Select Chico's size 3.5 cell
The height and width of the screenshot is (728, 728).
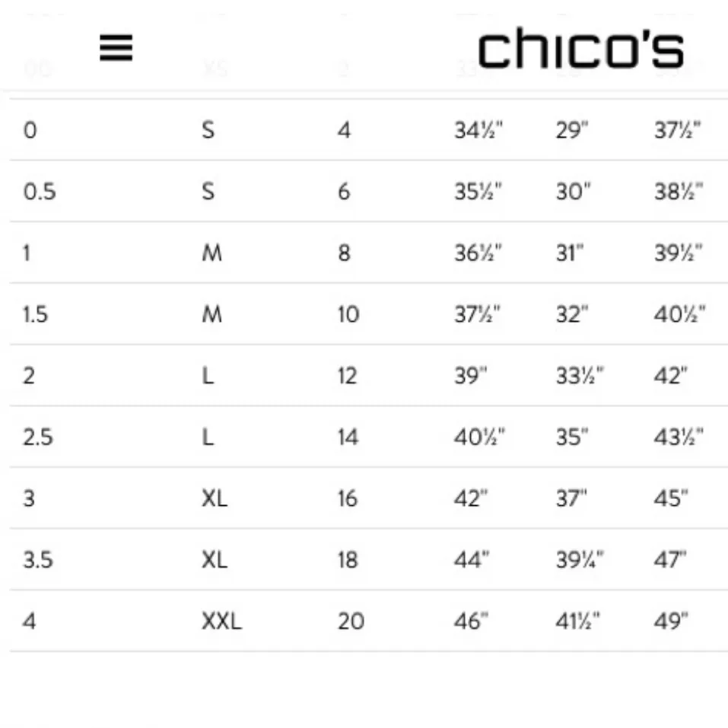pos(38,561)
